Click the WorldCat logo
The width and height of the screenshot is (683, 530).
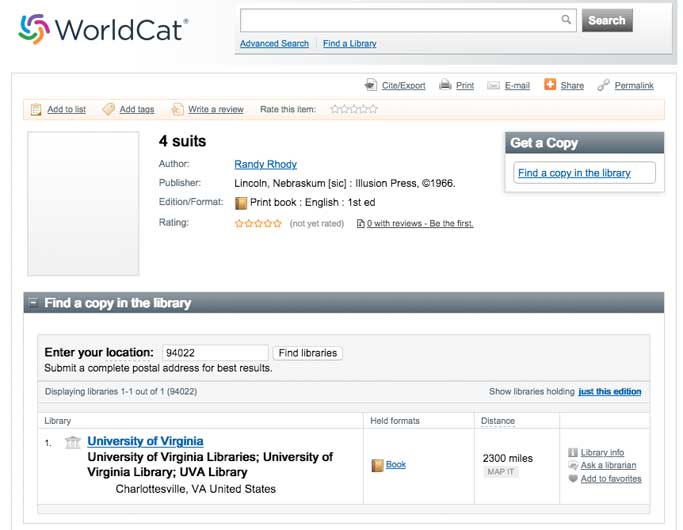103,29
